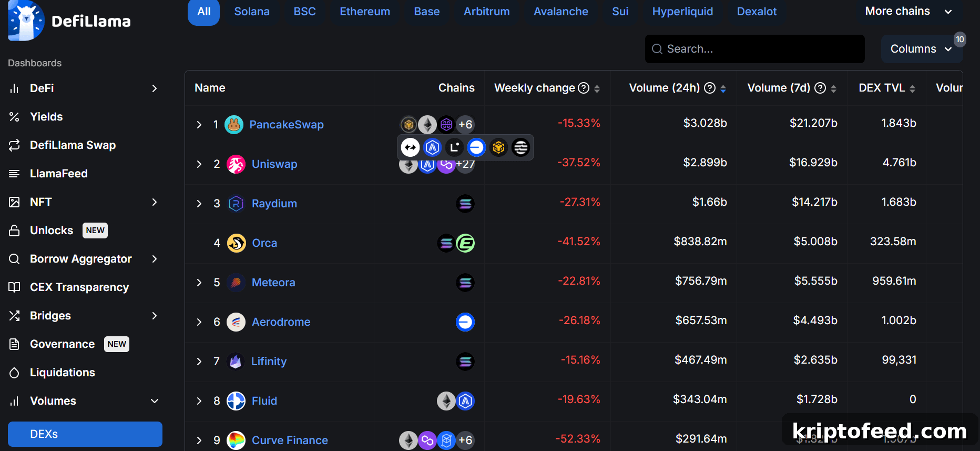This screenshot has height=451, width=980.
Task: Click the DefiLlama Swap arrows icon
Action: [14, 145]
